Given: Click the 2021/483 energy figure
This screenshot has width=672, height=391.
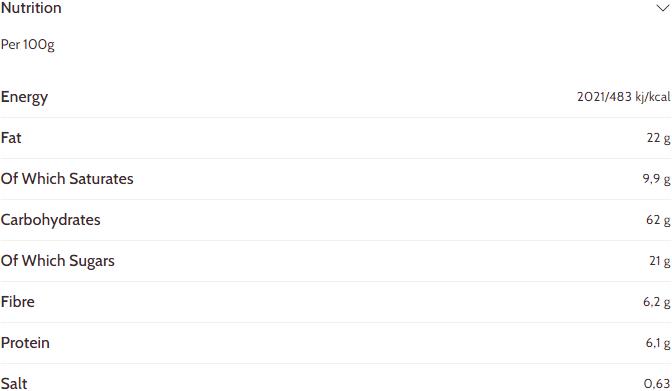Looking at the screenshot, I should point(605,97).
